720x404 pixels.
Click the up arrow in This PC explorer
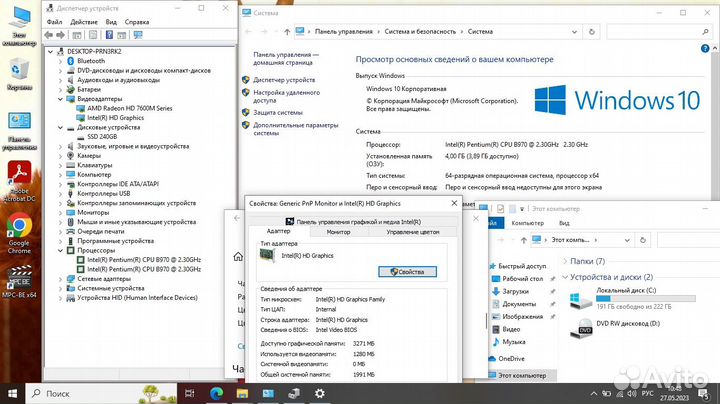(523, 240)
